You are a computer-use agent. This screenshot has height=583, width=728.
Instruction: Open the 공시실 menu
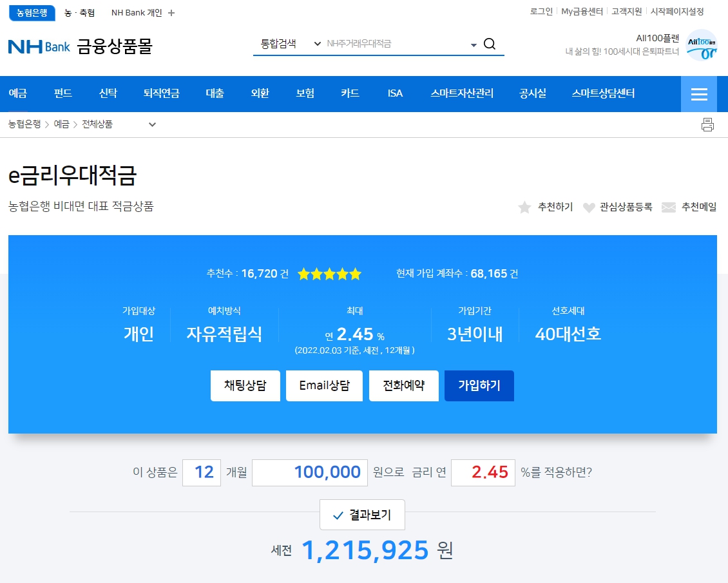tap(533, 93)
